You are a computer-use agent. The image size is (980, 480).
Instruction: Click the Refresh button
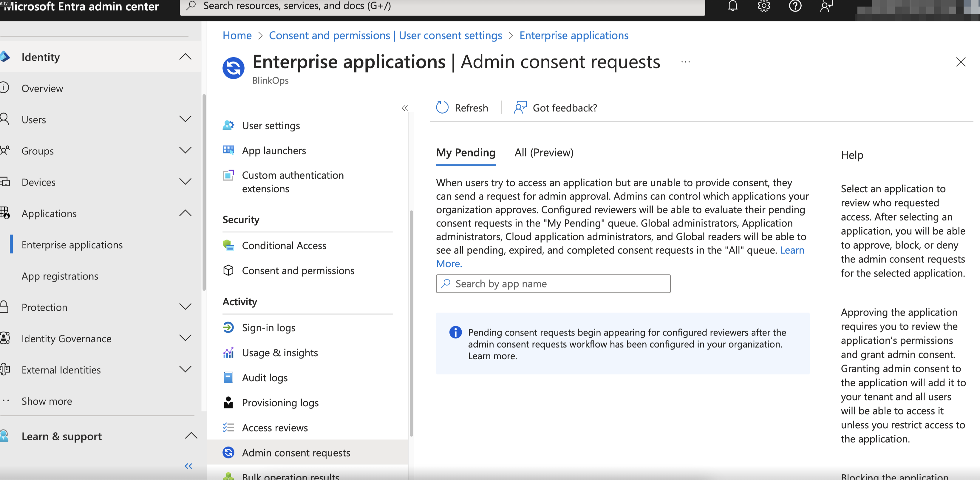coord(462,108)
